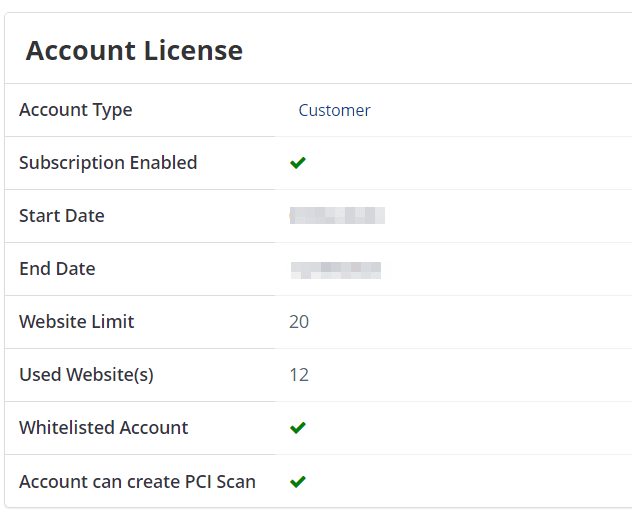Viewport: 632px width, 529px height.
Task: Click the Start Date label
Action: click(62, 216)
